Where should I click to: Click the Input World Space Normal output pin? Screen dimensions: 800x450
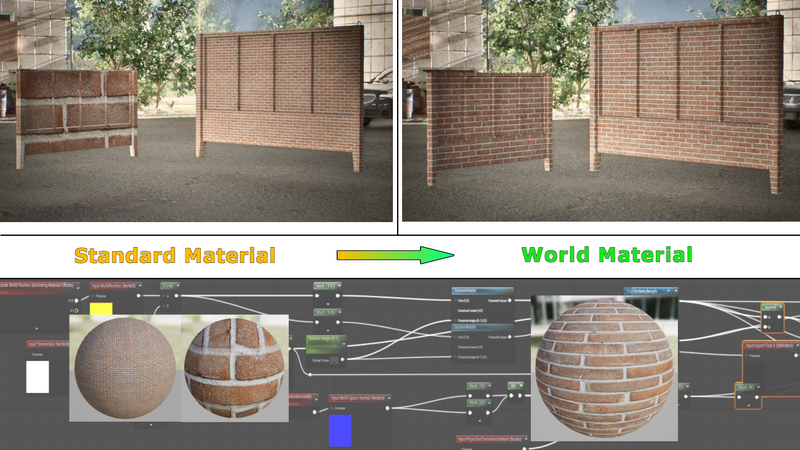[388, 408]
